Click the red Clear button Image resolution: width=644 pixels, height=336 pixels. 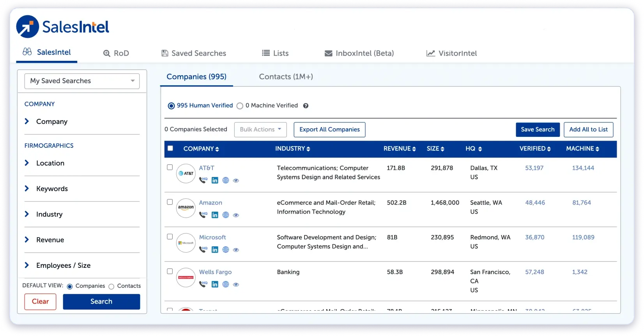(x=40, y=302)
